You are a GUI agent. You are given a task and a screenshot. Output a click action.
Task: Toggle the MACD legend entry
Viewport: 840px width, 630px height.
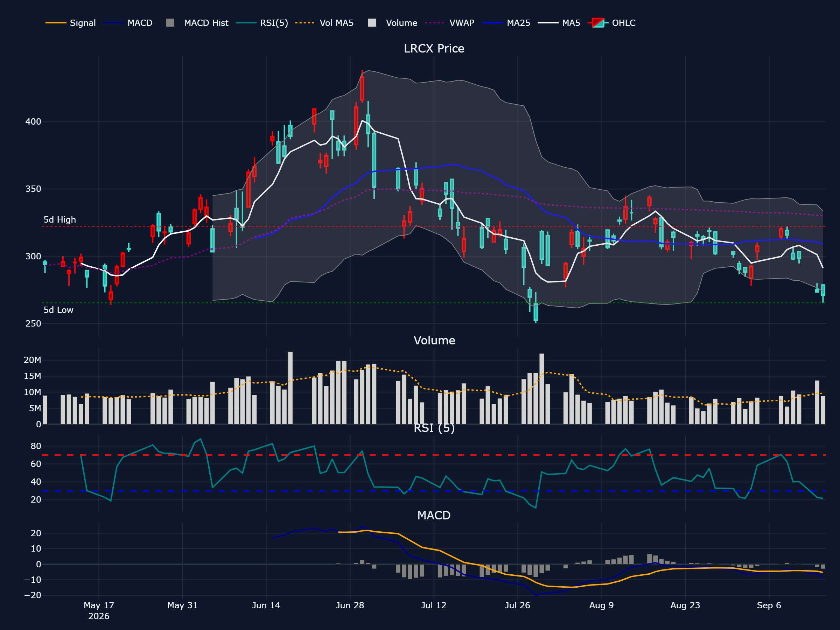coord(128,23)
